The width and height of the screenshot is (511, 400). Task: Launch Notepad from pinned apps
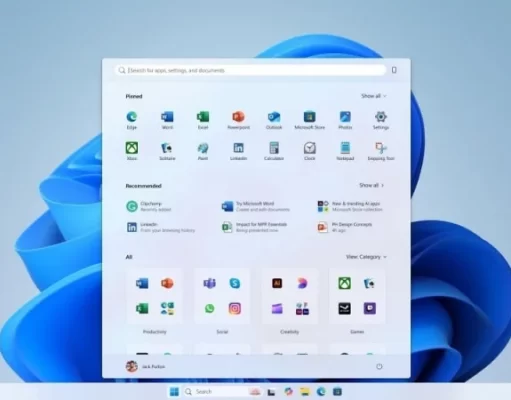coord(345,151)
